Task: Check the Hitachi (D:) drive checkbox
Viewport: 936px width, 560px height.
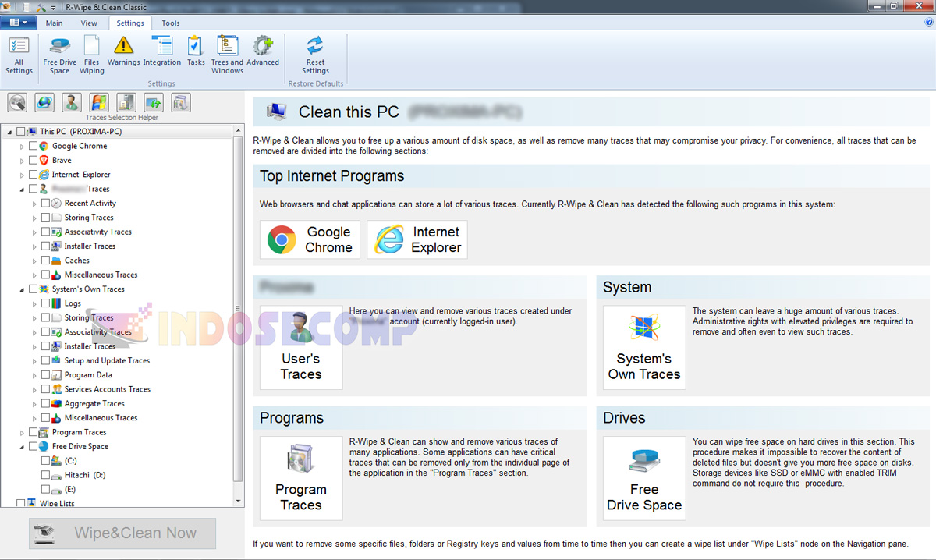Action: 45,475
